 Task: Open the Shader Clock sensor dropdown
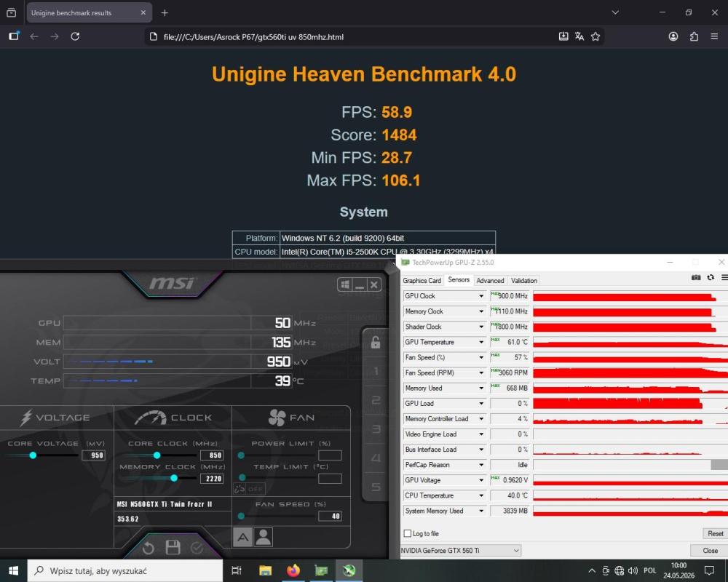click(x=481, y=327)
